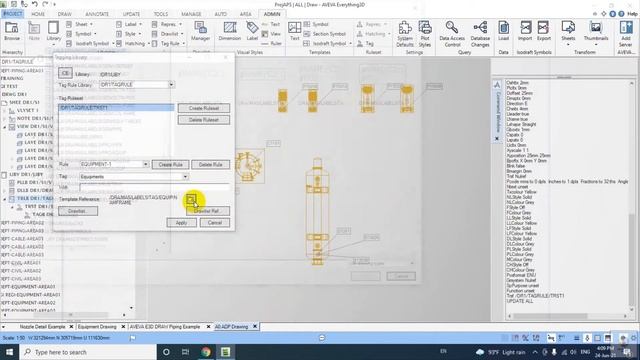This screenshot has height=360, width=640.
Task: Select the Dimension visual style icon
Action: 230,31
